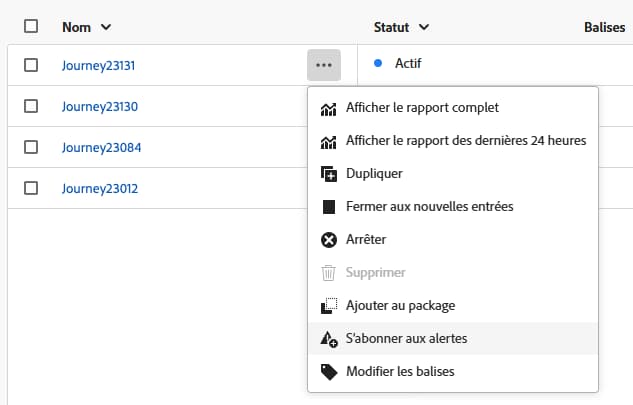Click the Arrêter stop circle icon
The image size is (633, 405).
pyautogui.click(x=328, y=240)
